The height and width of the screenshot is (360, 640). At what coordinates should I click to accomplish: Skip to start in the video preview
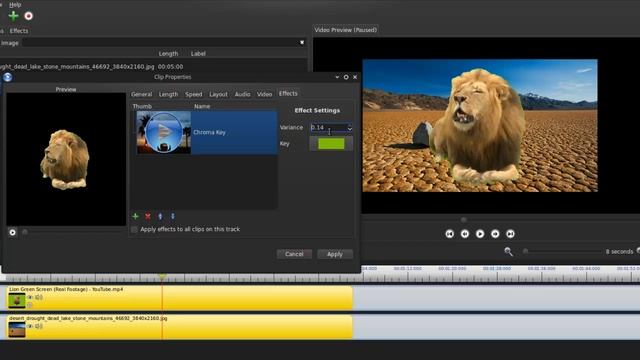coord(449,233)
